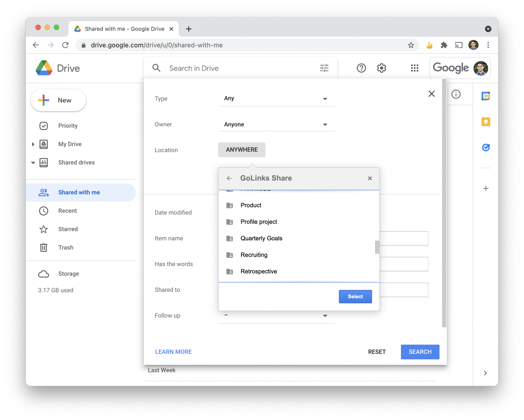The image size is (524, 420).
Task: Choose the Quarterly Goals folder
Action: tap(261, 238)
